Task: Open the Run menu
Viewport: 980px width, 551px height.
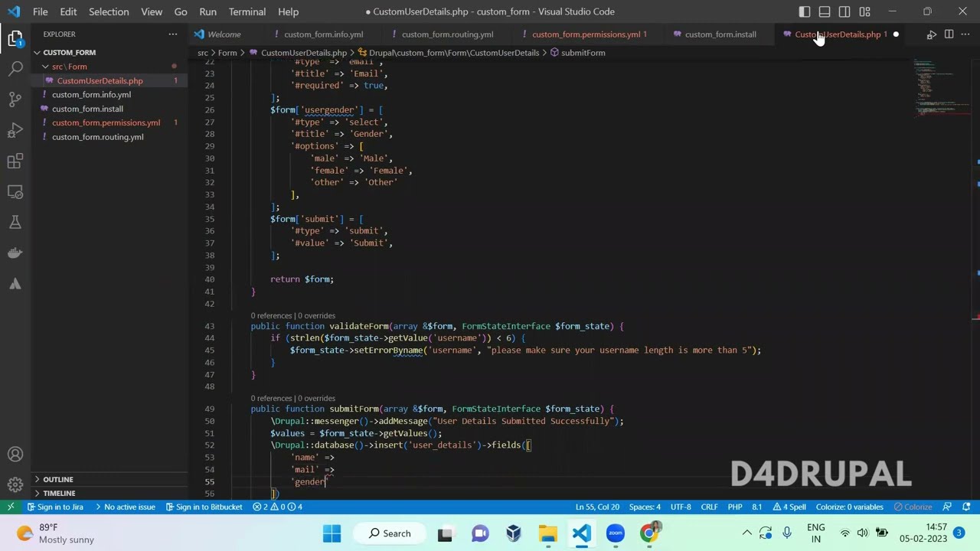Action: pyautogui.click(x=207, y=11)
